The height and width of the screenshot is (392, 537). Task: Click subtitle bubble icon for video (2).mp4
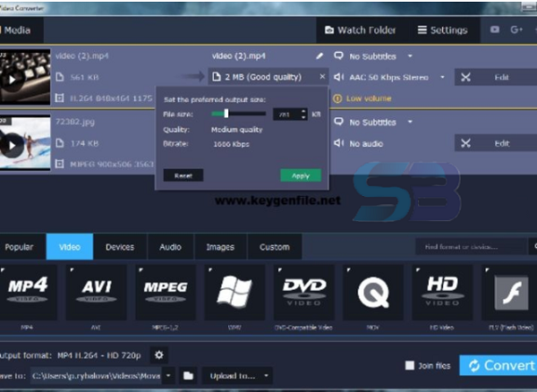tap(338, 55)
